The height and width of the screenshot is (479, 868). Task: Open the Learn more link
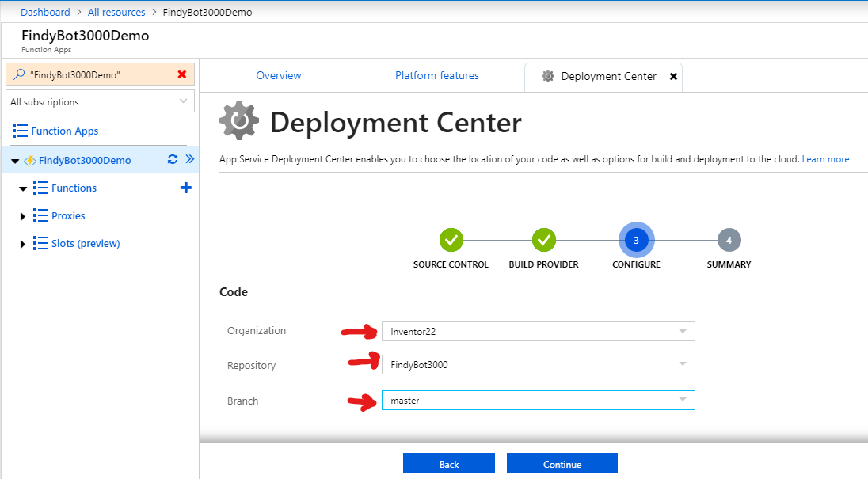tap(825, 159)
